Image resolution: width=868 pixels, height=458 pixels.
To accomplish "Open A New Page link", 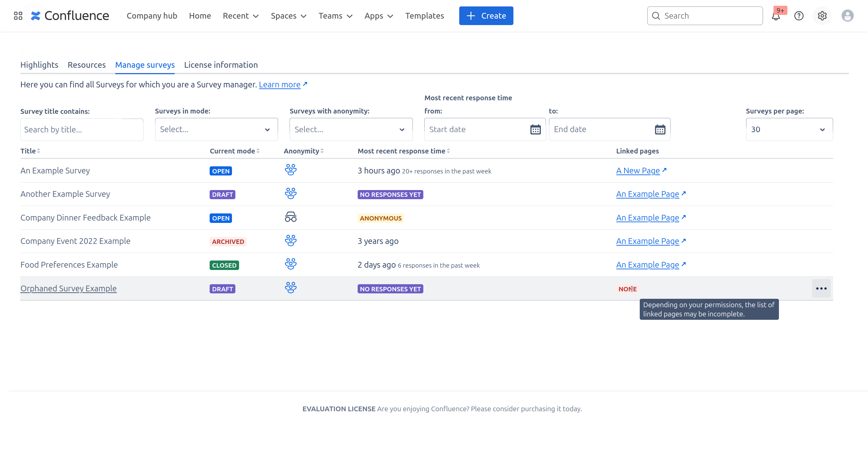I will pos(638,171).
